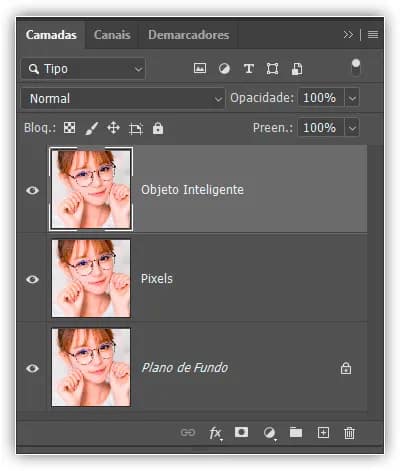400x471 pixels.
Task: Open the Opacidade dropdown arrow
Action: 352,98
